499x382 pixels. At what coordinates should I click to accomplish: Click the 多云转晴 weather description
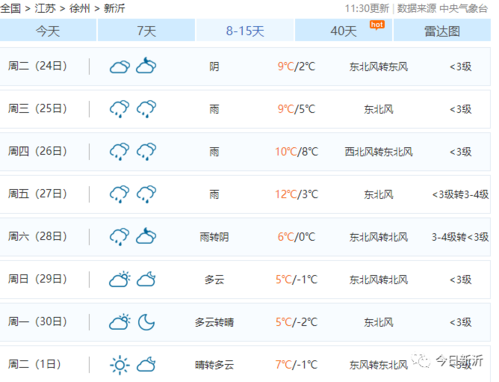(214, 322)
